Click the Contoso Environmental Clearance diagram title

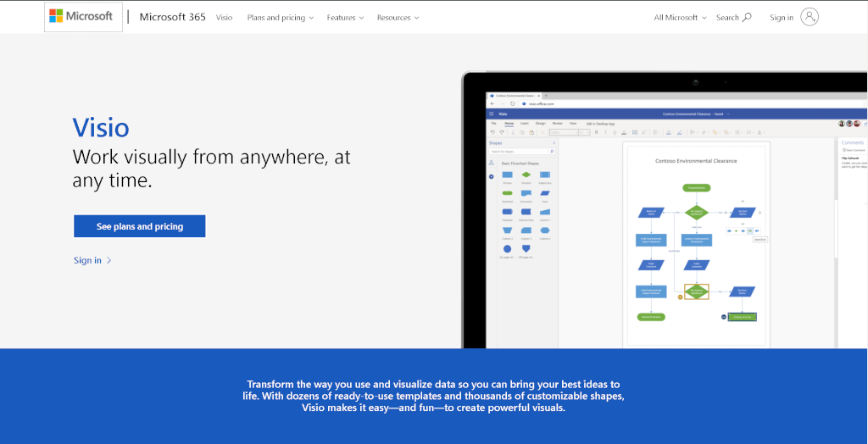click(x=696, y=161)
